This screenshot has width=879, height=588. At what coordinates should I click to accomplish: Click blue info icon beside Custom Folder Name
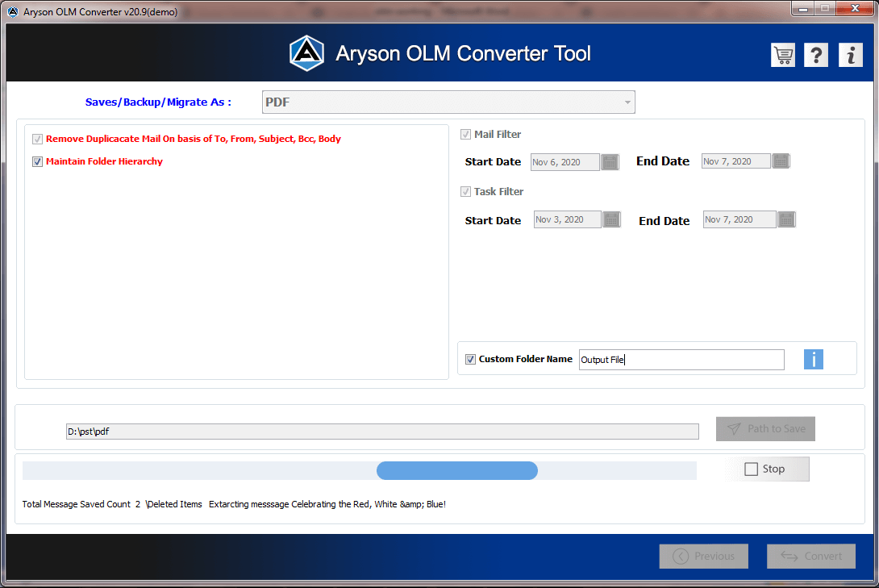(x=813, y=359)
